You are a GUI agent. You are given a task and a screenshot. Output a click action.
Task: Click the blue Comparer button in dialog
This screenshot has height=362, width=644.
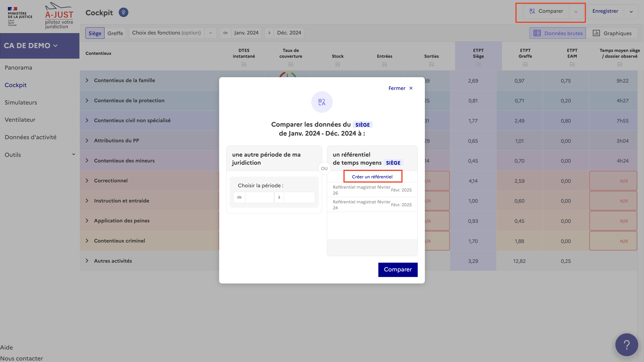[398, 269]
